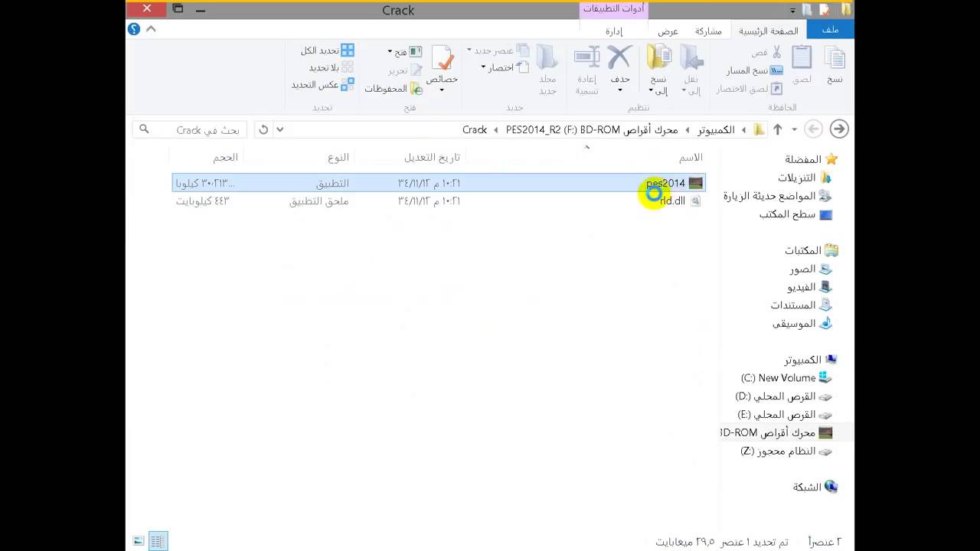Click the Up one level arrow
Screen dimensions: 980x551
pos(778,129)
